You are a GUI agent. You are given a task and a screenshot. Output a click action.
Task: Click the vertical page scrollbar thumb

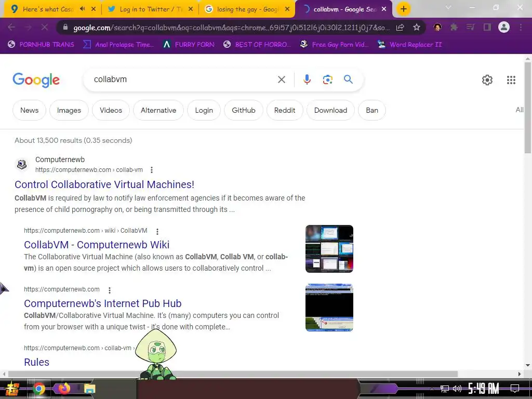point(528,107)
